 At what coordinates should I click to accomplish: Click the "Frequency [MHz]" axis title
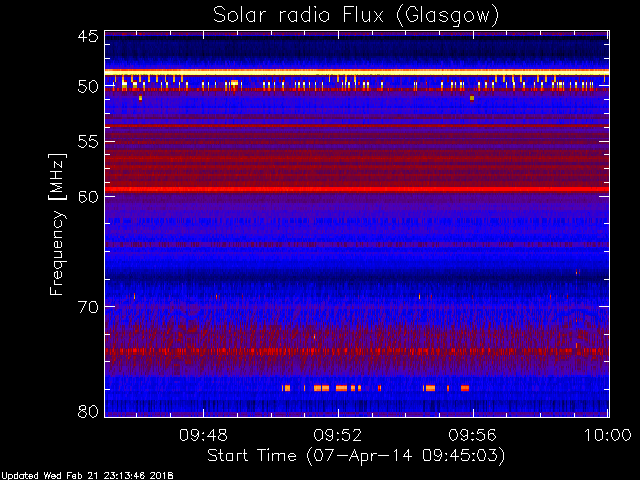pyautogui.click(x=57, y=224)
